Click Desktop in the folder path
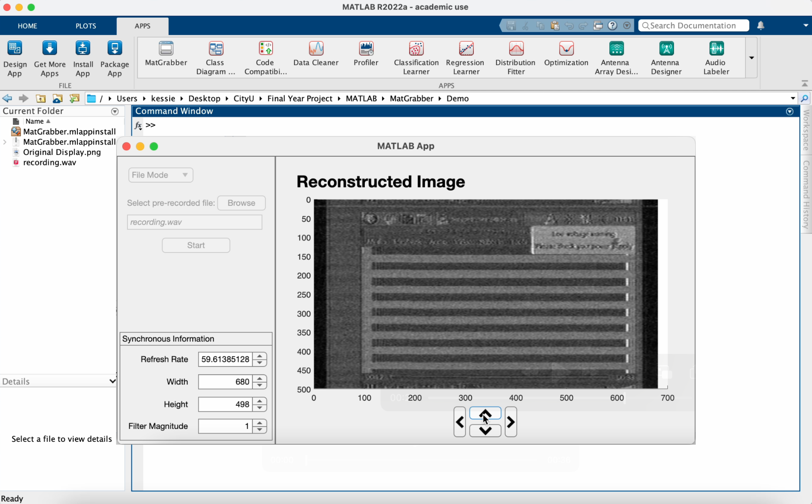Screen dimensions: 812x504 click(x=204, y=99)
